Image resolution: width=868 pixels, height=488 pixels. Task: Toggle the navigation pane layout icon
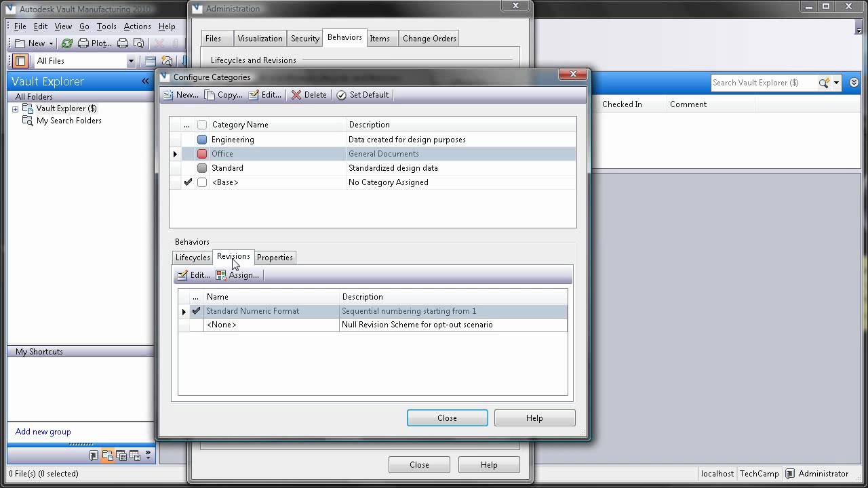coord(20,61)
